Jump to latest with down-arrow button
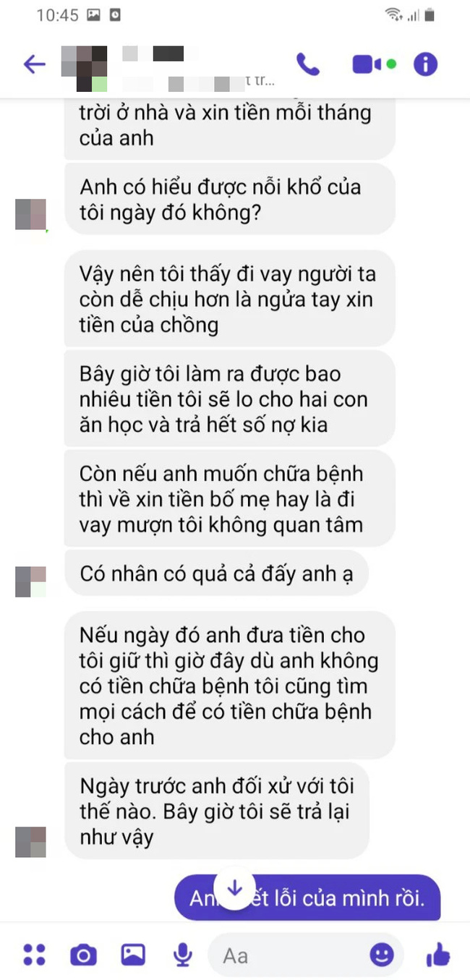Viewport: 470px width, 980px height. pyautogui.click(x=234, y=888)
